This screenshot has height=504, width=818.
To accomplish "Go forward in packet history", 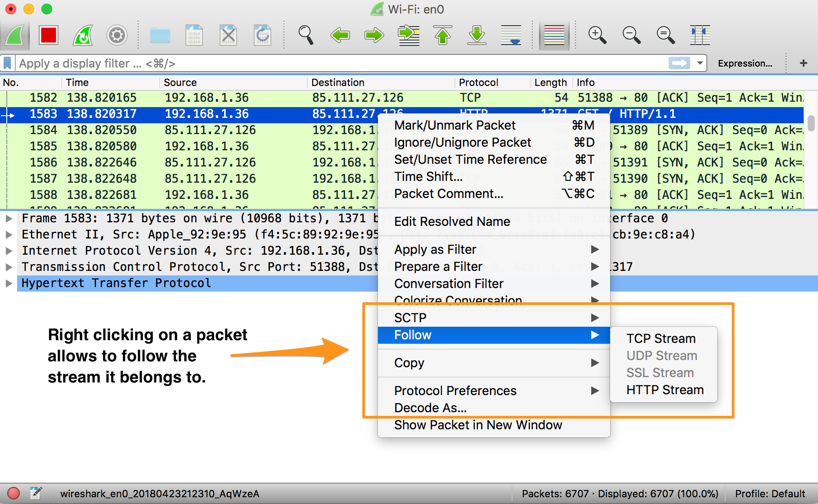I will pyautogui.click(x=374, y=35).
